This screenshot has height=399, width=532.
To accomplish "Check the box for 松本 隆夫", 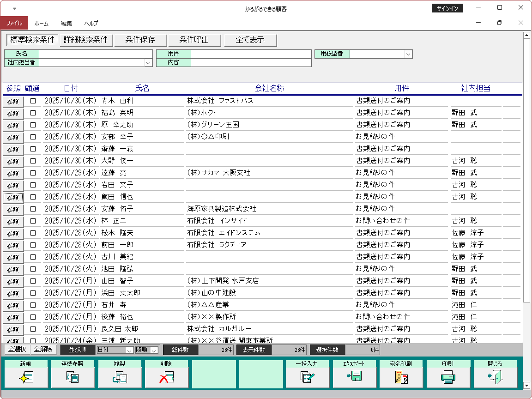I will 33,233.
